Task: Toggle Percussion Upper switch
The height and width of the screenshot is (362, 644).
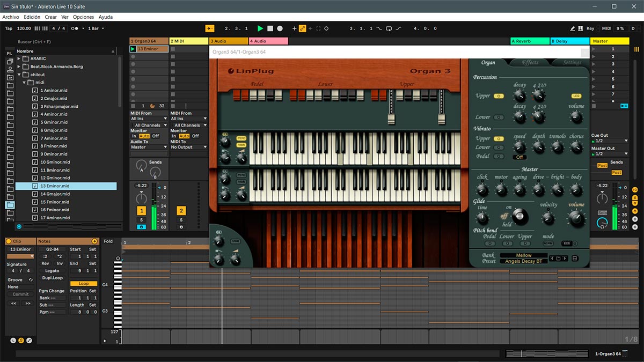Action: click(499, 96)
